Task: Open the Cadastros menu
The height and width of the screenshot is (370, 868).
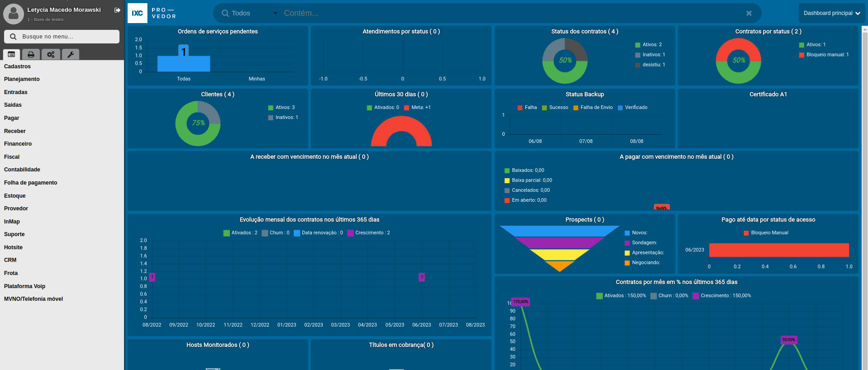Action: 18,66
